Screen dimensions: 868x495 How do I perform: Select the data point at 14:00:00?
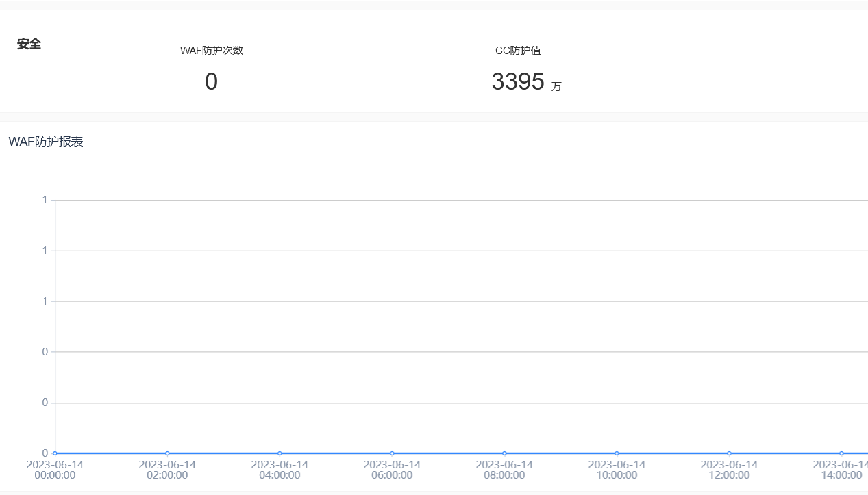click(x=841, y=453)
